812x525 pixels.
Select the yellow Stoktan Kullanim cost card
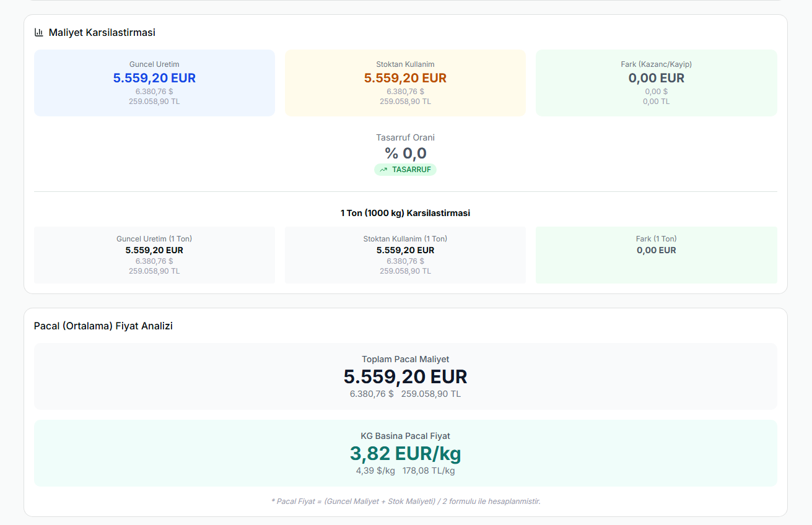405,83
